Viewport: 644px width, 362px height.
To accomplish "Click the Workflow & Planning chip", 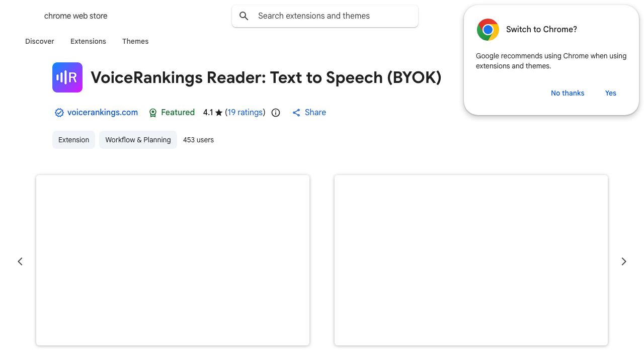I will coord(138,140).
